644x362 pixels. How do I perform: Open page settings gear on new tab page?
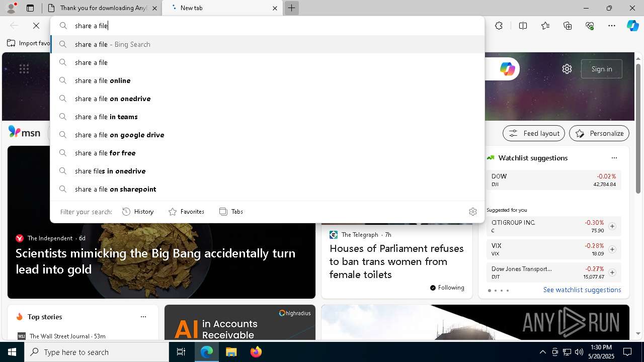(567, 69)
